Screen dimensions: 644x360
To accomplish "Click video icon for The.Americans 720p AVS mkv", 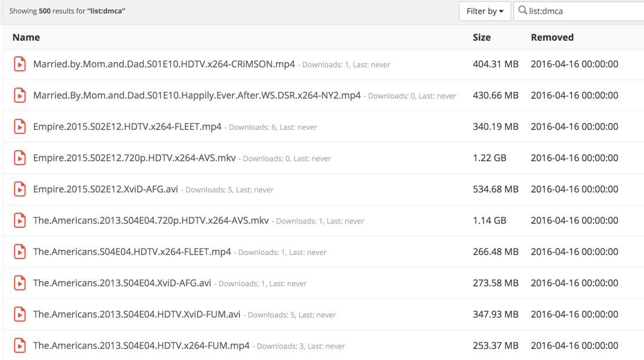I will [x=20, y=221].
